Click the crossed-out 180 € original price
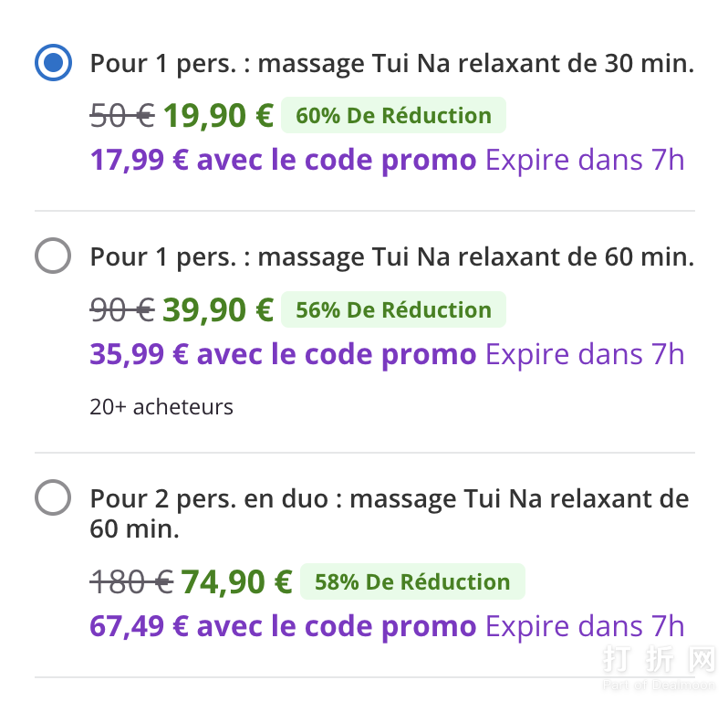Image resolution: width=728 pixels, height=701 pixels. coord(130,581)
